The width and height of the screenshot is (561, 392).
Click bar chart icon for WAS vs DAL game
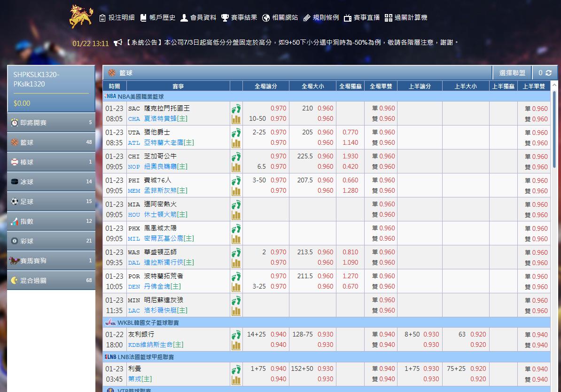pyautogui.click(x=236, y=263)
